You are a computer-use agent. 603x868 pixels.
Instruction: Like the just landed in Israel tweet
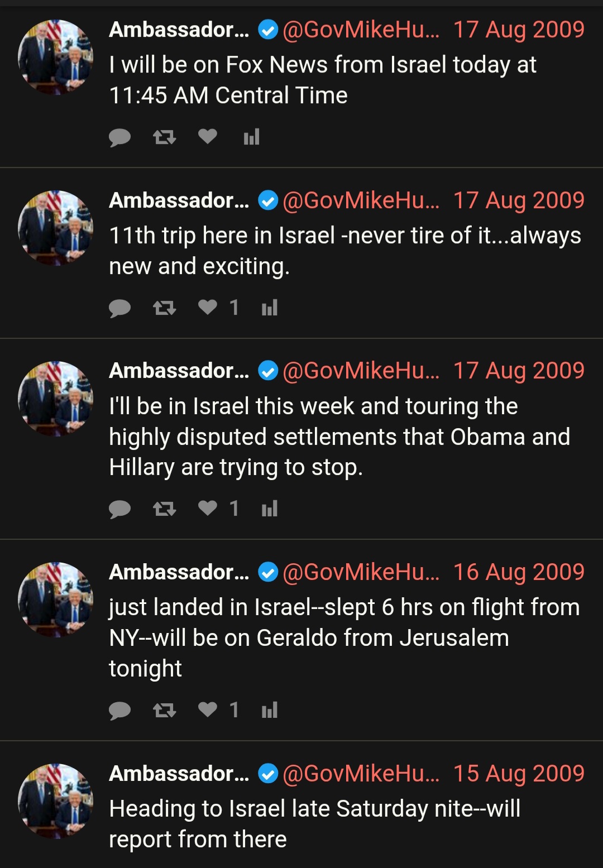click(x=208, y=709)
